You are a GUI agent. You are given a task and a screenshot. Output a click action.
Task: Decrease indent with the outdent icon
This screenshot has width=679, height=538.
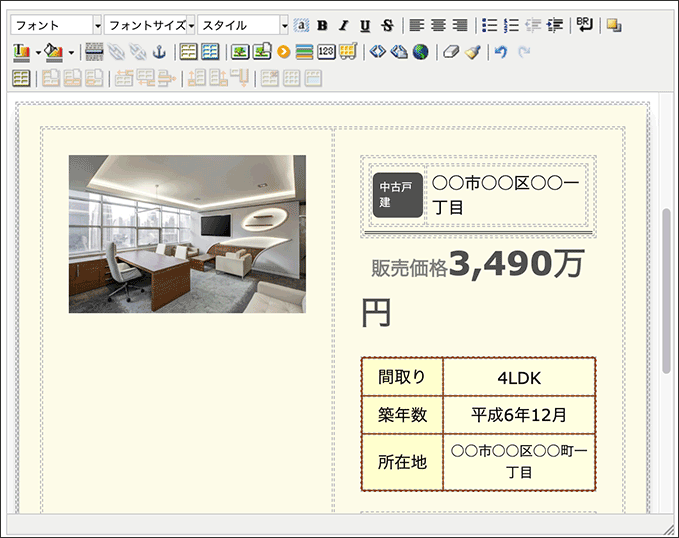(x=533, y=26)
